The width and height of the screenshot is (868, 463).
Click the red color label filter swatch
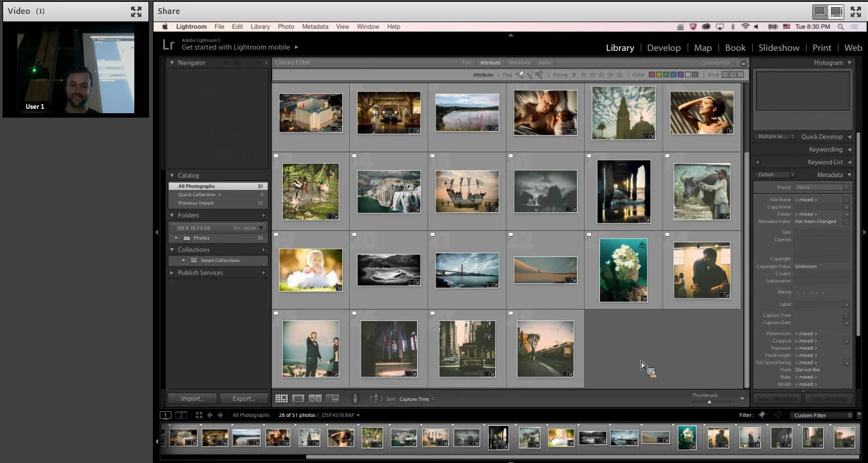point(652,74)
